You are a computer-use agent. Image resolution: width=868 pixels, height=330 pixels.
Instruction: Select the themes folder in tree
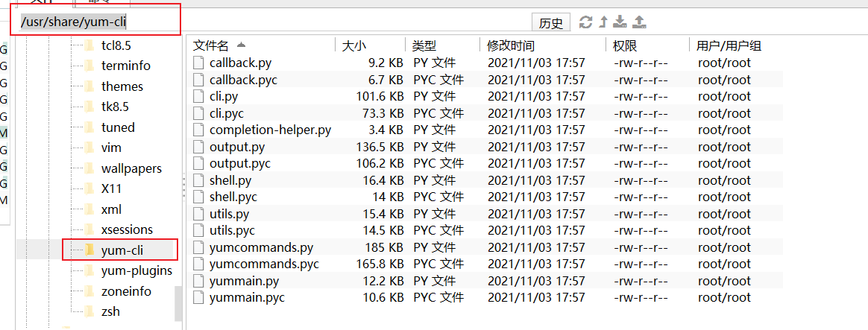pyautogui.click(x=122, y=87)
